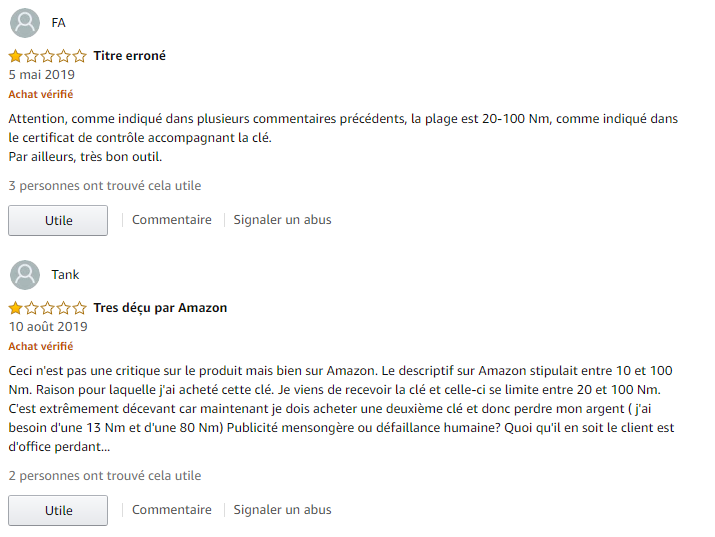The width and height of the screenshot is (715, 537).
Task: Click the one-star rating on Tank's review
Action: [x=47, y=308]
